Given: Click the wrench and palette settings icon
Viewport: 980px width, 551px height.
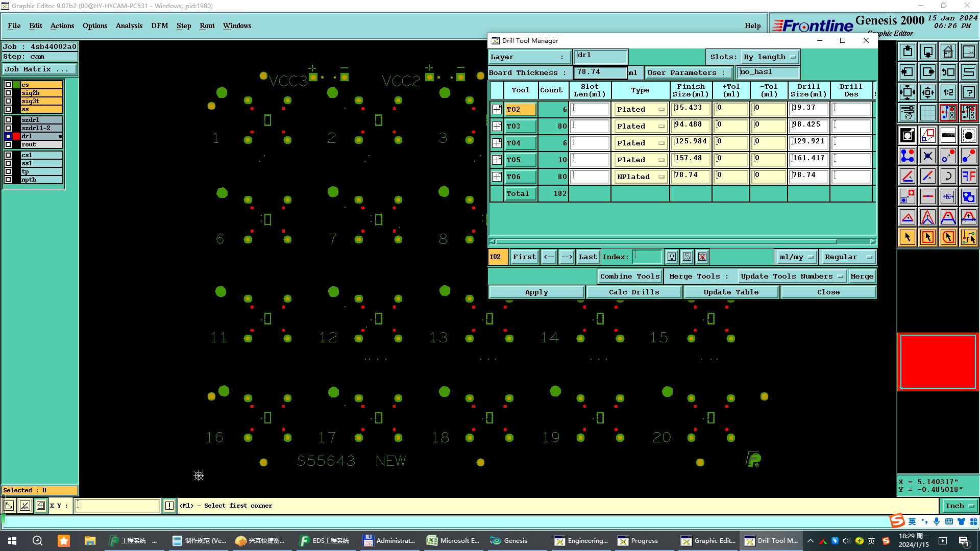Looking at the screenshot, I should 908,113.
